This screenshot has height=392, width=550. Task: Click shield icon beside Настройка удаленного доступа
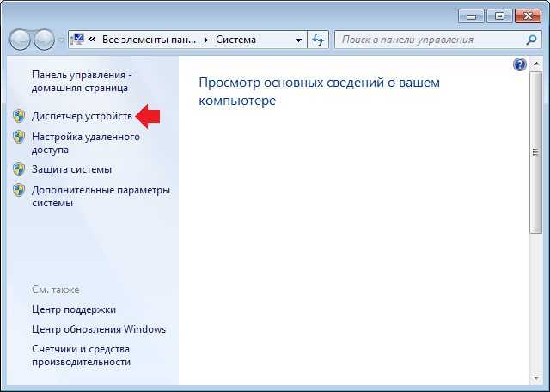tap(19, 137)
